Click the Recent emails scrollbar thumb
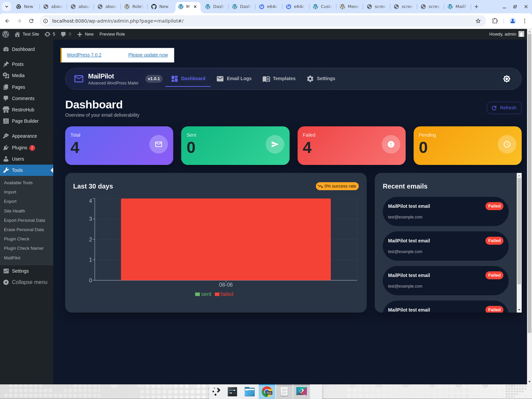 tap(519, 231)
